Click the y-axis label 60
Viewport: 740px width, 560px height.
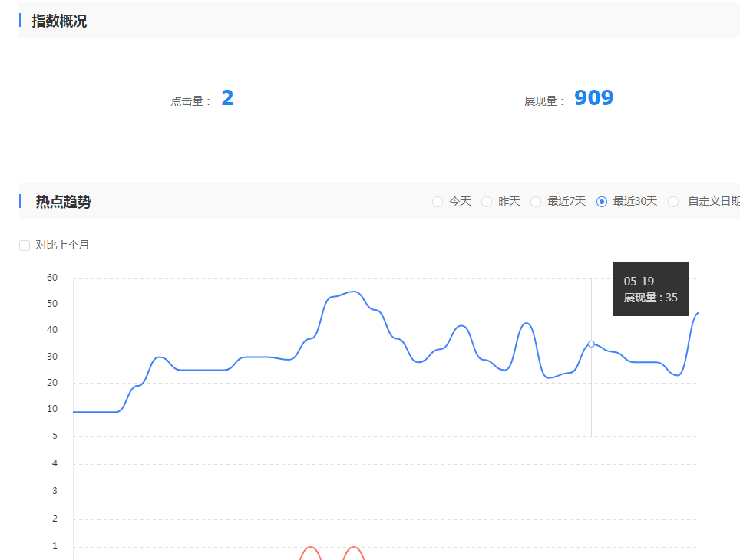(52, 278)
